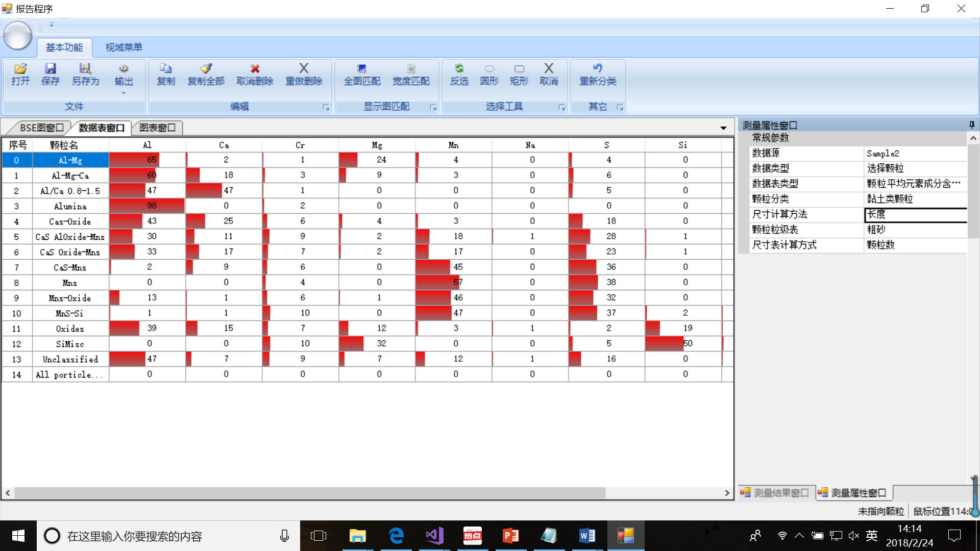Expand the 编辑 group dialog launcher
This screenshot has width=980, height=551.
pyautogui.click(x=326, y=108)
